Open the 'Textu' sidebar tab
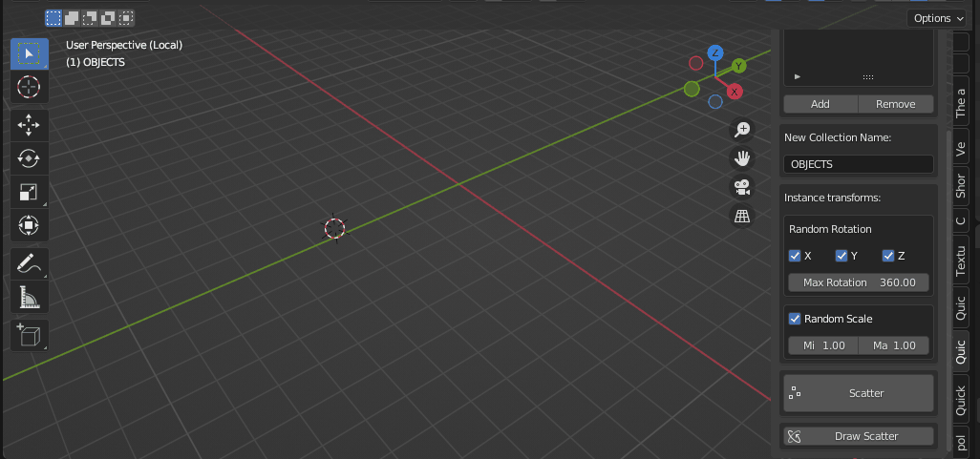This screenshot has width=980, height=459. (x=961, y=261)
